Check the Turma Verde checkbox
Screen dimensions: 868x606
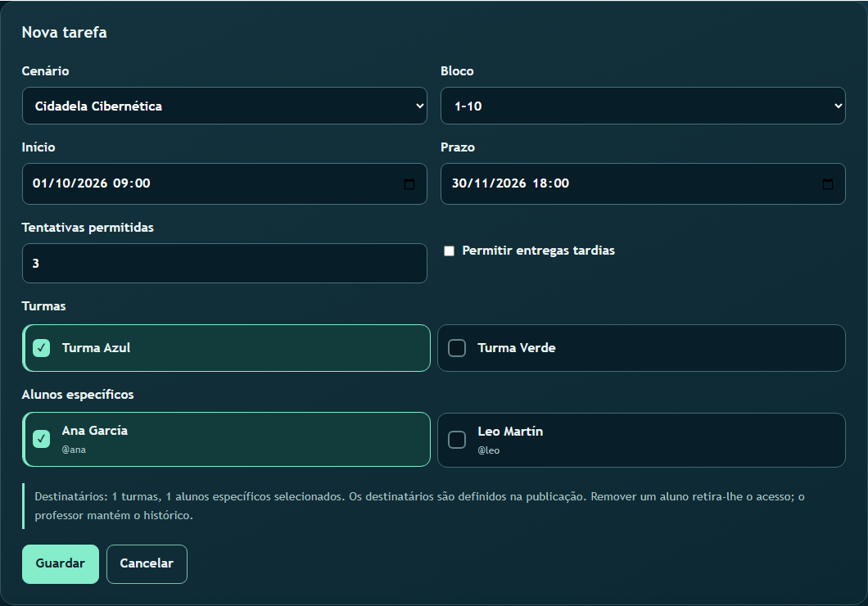(x=457, y=348)
